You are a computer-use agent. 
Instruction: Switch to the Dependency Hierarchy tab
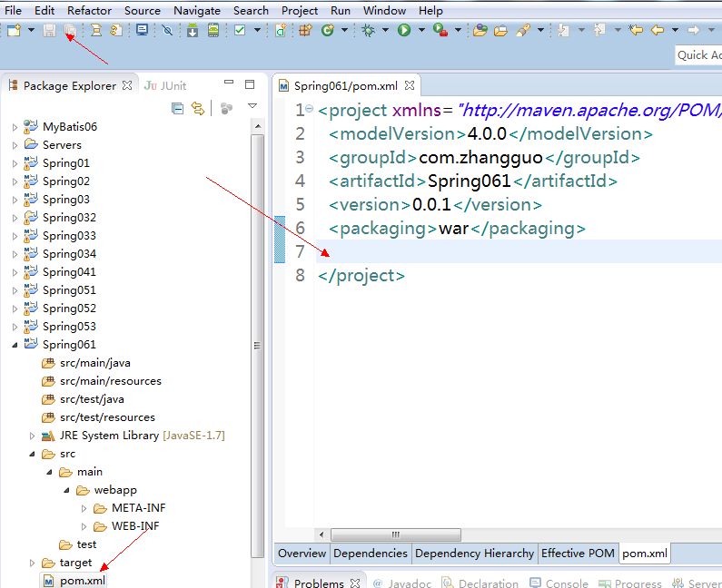coord(474,553)
